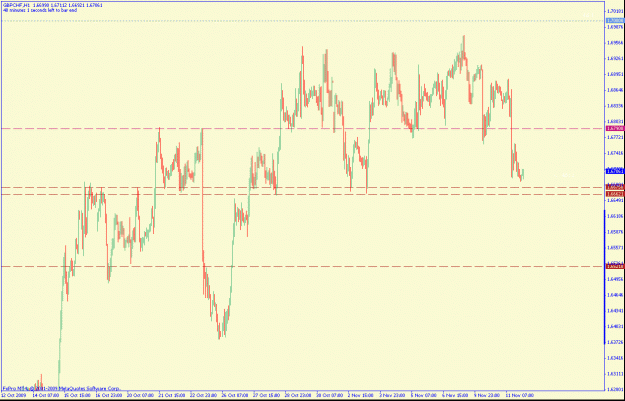This screenshot has width=625, height=401.
Task: Click the 1.70101 price scale label
Action: pos(615,11)
